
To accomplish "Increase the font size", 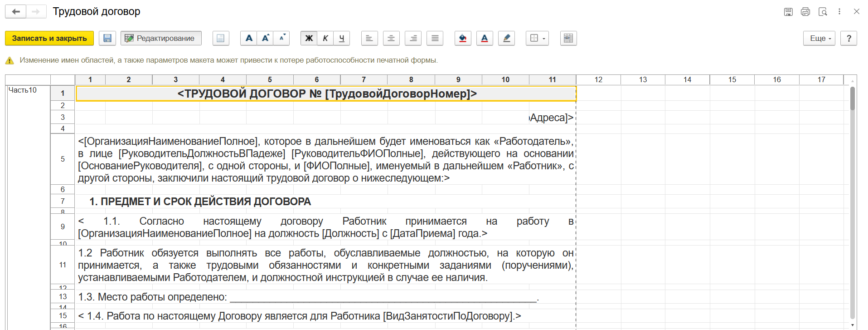I will (265, 38).
